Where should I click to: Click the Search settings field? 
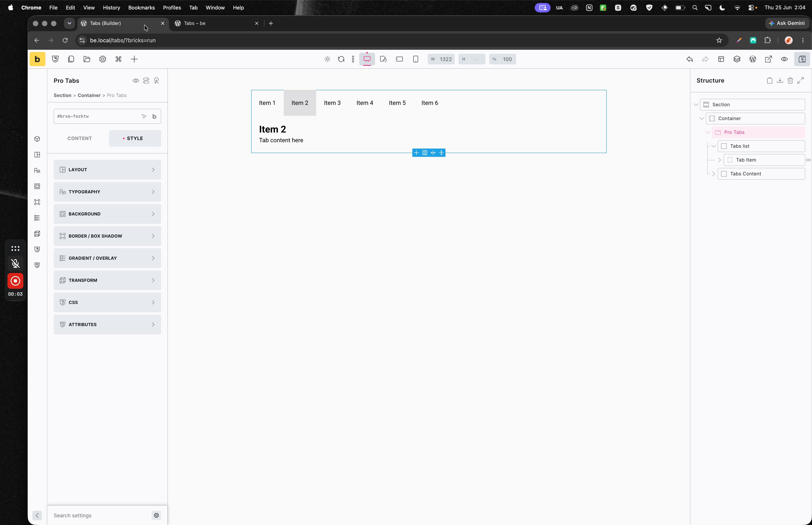point(101,516)
